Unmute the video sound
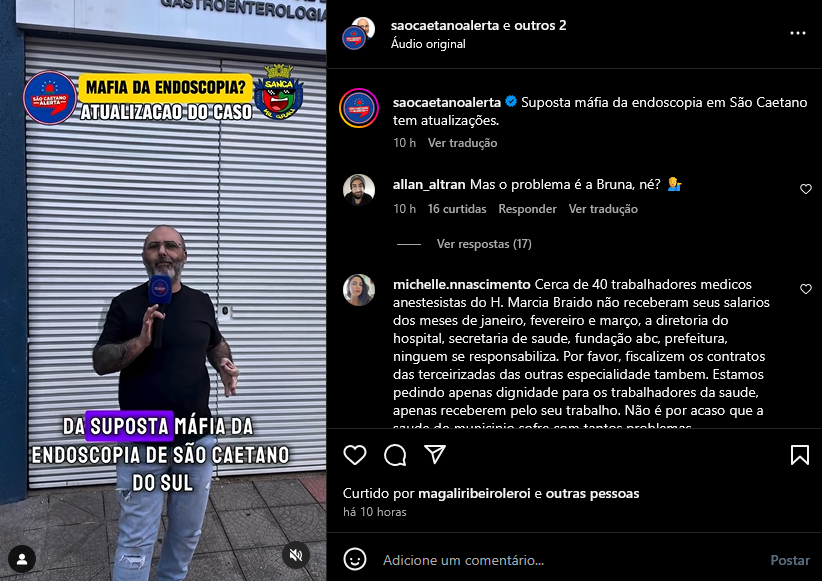The height and width of the screenshot is (581, 822). click(296, 555)
